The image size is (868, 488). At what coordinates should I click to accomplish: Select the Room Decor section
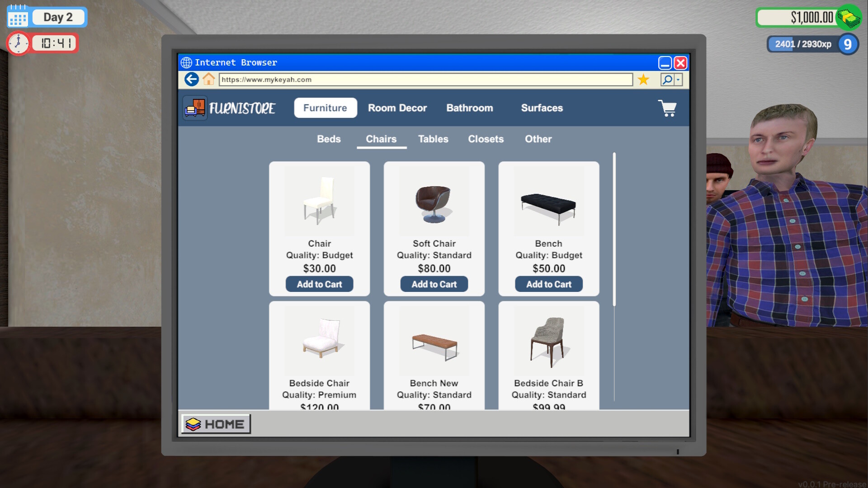[397, 108]
